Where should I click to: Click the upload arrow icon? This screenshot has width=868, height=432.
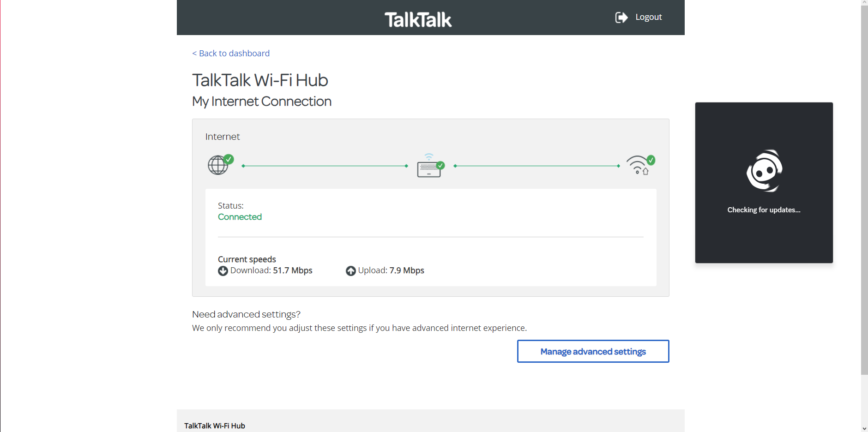pyautogui.click(x=351, y=271)
